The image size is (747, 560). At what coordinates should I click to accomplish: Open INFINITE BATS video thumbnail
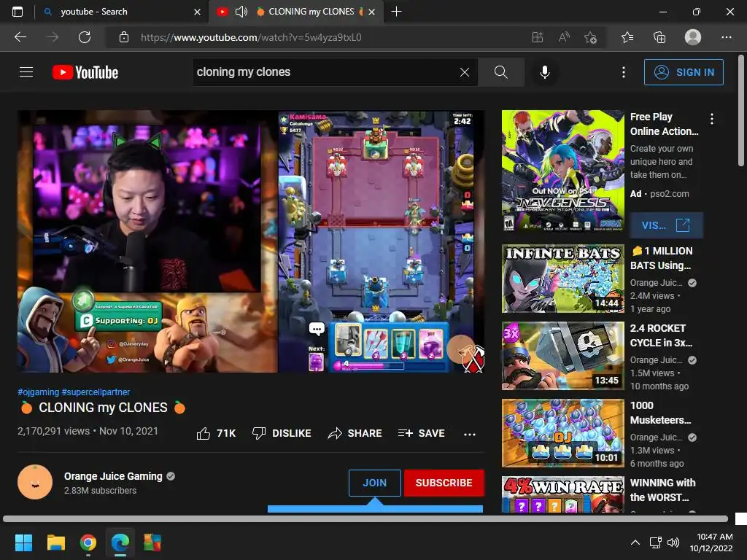coord(562,279)
